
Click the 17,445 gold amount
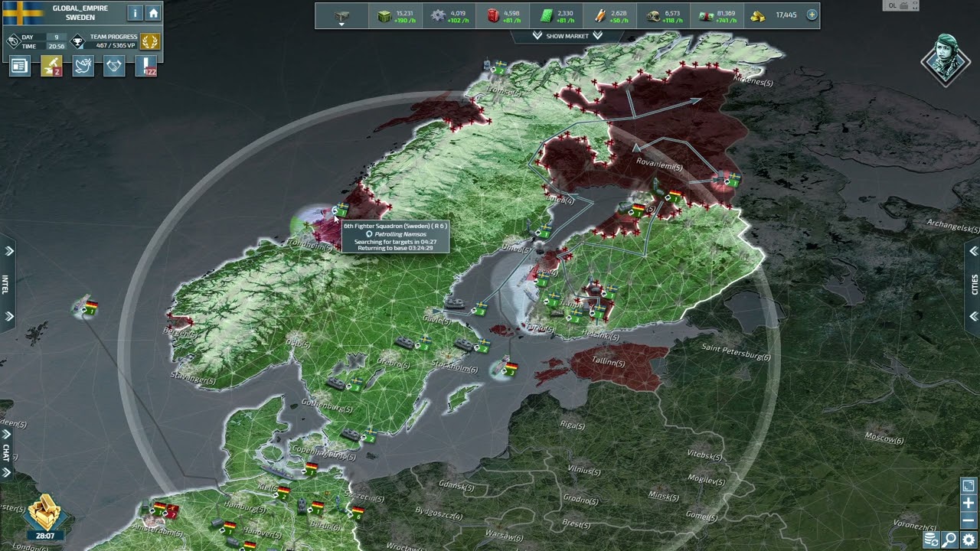click(786, 15)
